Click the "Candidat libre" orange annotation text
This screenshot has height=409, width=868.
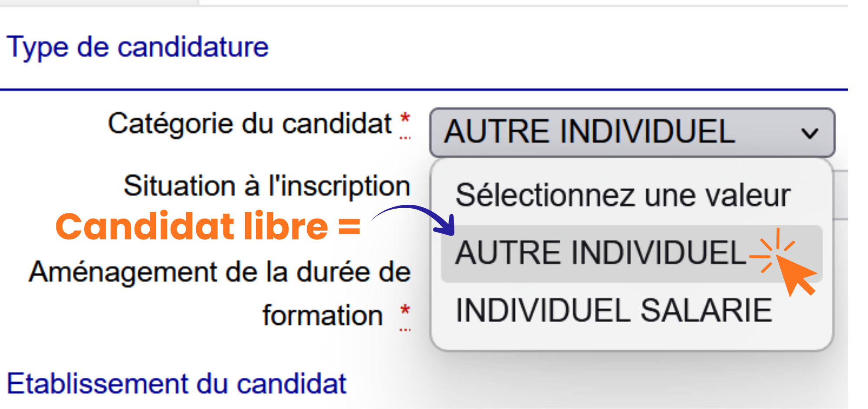click(x=191, y=226)
